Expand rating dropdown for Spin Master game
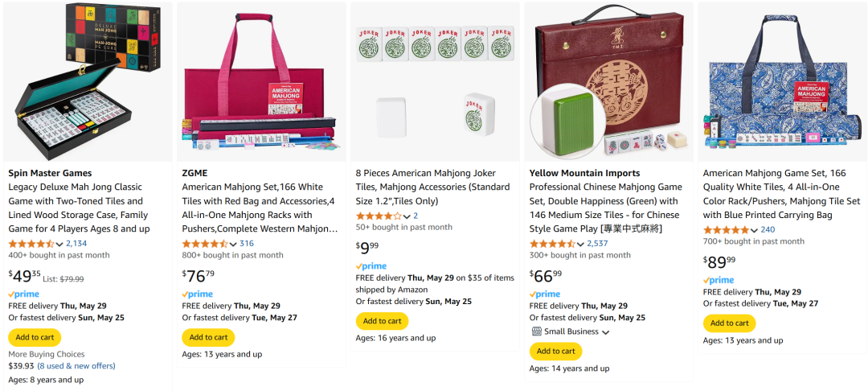The image size is (868, 391). point(59,244)
